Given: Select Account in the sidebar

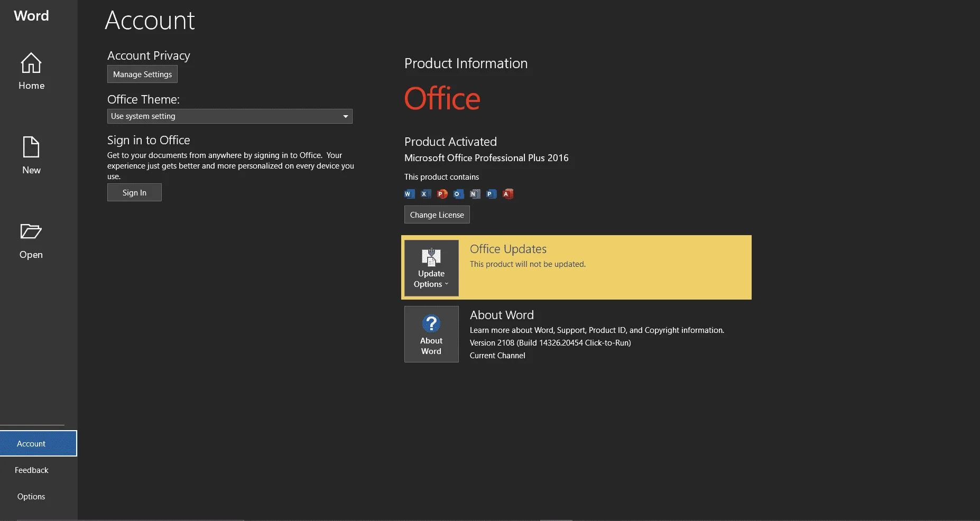Looking at the screenshot, I should 39,443.
